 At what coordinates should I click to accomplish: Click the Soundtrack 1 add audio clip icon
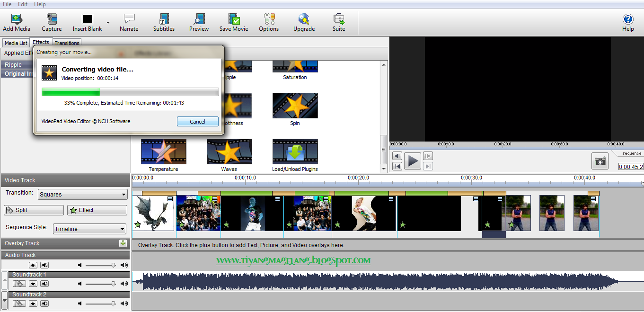click(x=19, y=284)
